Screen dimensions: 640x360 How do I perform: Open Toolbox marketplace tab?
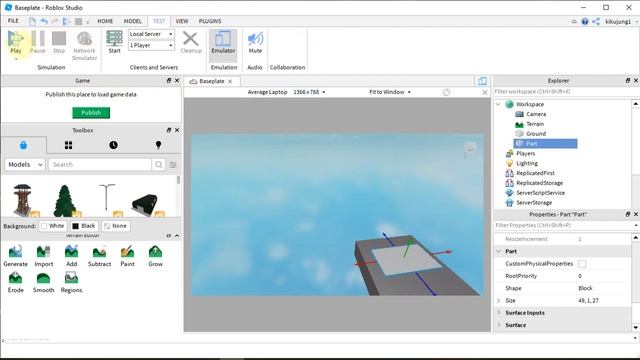(x=24, y=145)
